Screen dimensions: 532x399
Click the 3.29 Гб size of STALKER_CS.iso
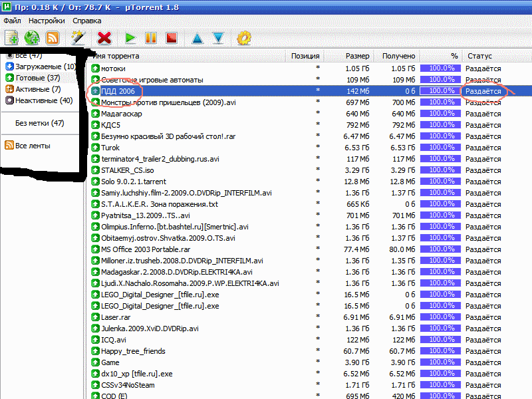click(x=356, y=170)
